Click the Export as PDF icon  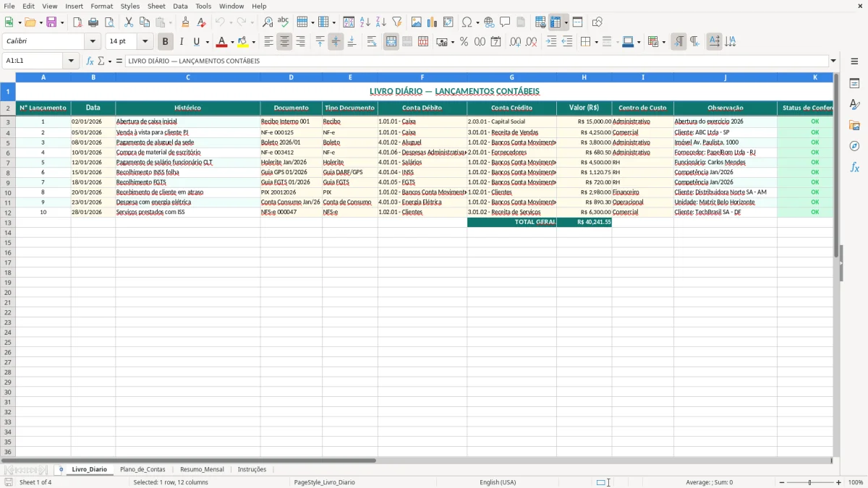[x=77, y=22]
